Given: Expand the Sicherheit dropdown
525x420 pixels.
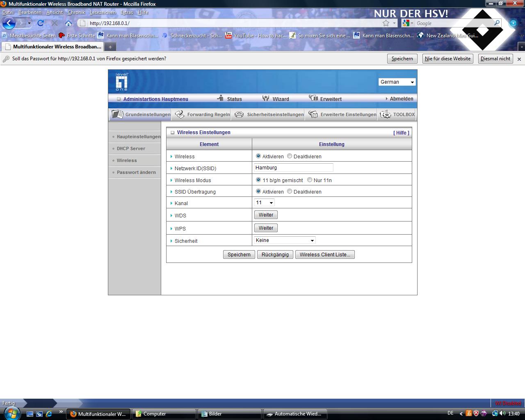Looking at the screenshot, I should (x=285, y=240).
